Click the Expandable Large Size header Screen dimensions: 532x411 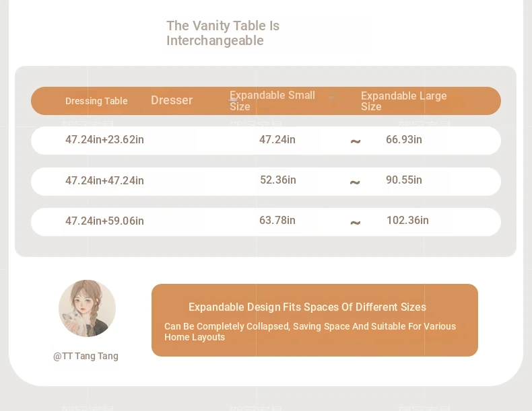(x=403, y=101)
